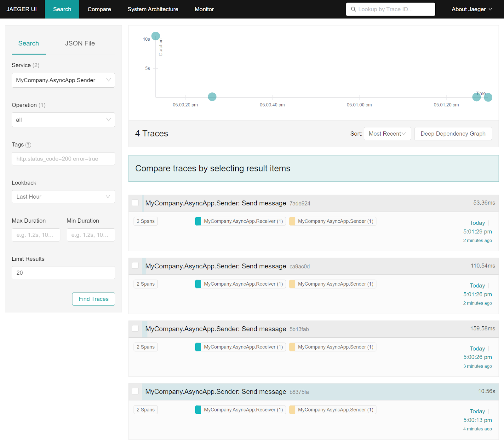
Task: Switch to the Search form tab
Action: (29, 44)
